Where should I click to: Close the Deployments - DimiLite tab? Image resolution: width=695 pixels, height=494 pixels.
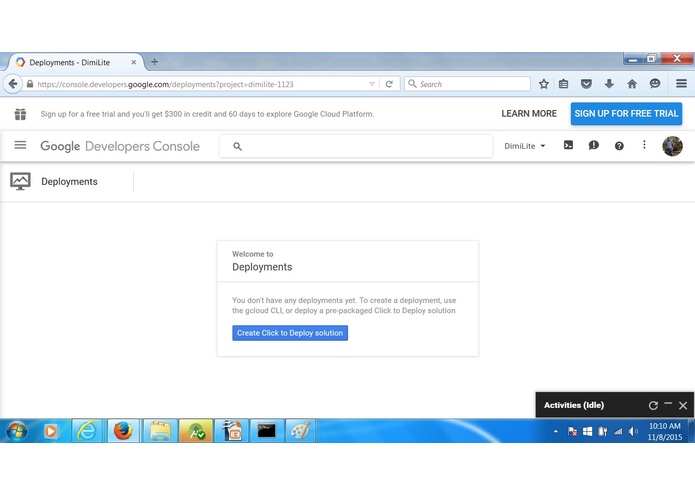133,62
